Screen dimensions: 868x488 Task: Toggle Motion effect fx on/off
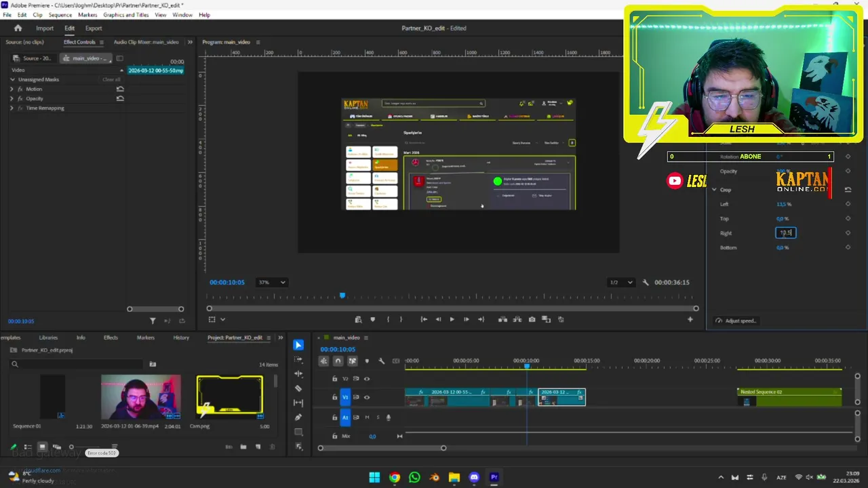[20, 89]
